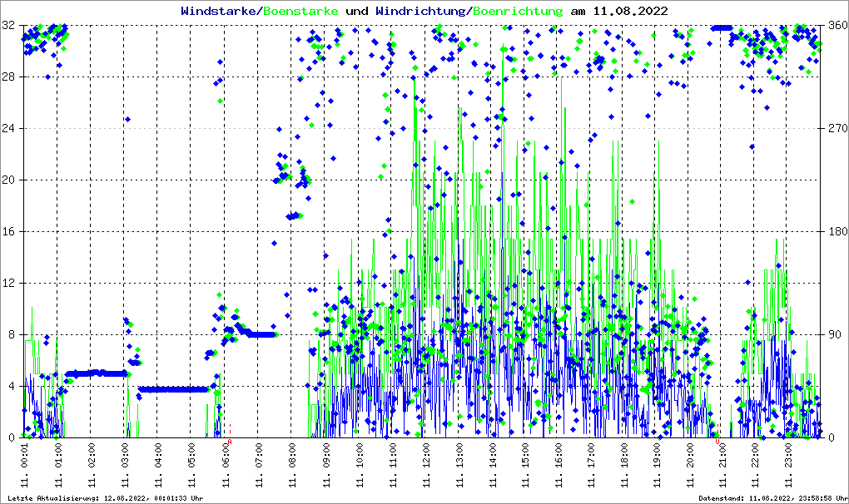Click the 12:00 time axis label
The width and height of the screenshot is (849, 504).
click(x=426, y=460)
